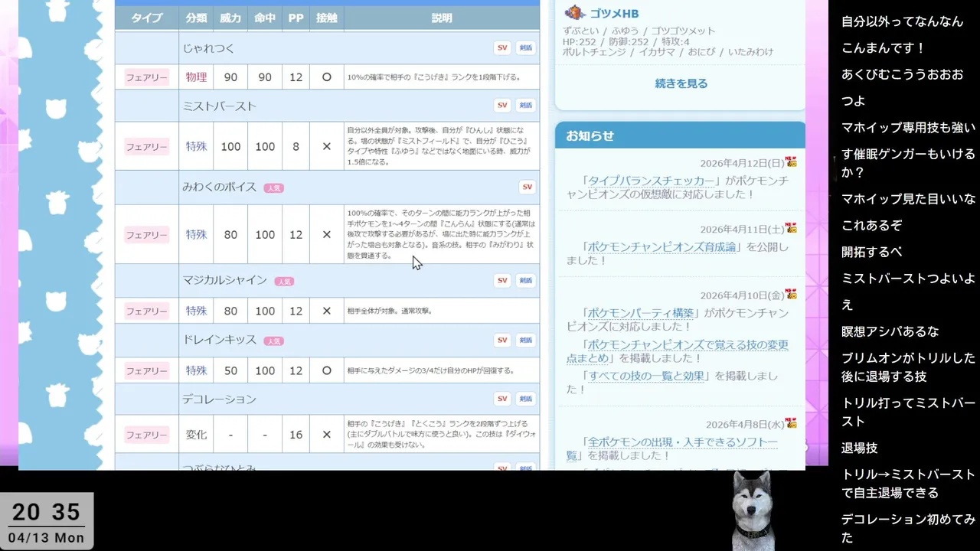Click the フェアリー type badge in the マジカルシャイン row
Screen dimensions: 980x551
click(x=146, y=311)
